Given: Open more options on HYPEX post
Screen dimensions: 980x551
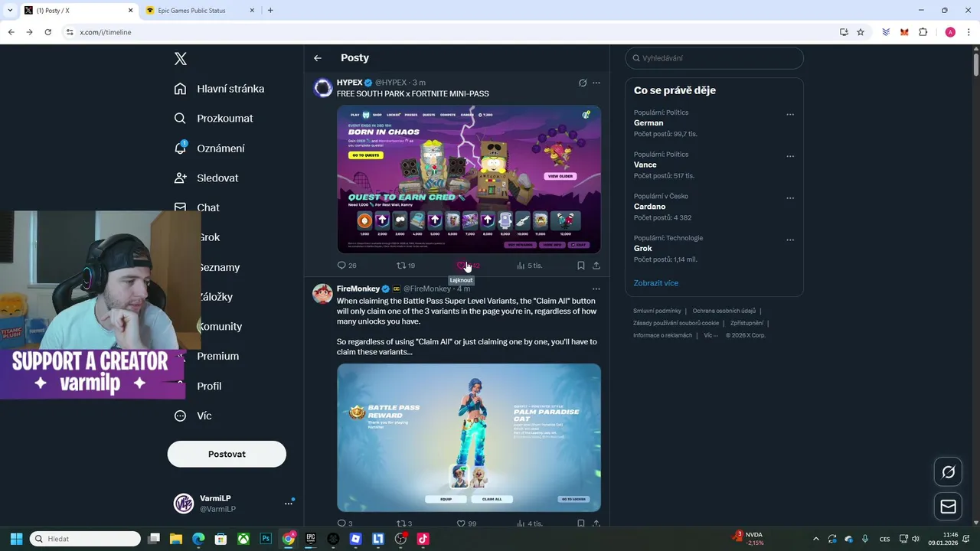Looking at the screenshot, I should pyautogui.click(x=596, y=83).
